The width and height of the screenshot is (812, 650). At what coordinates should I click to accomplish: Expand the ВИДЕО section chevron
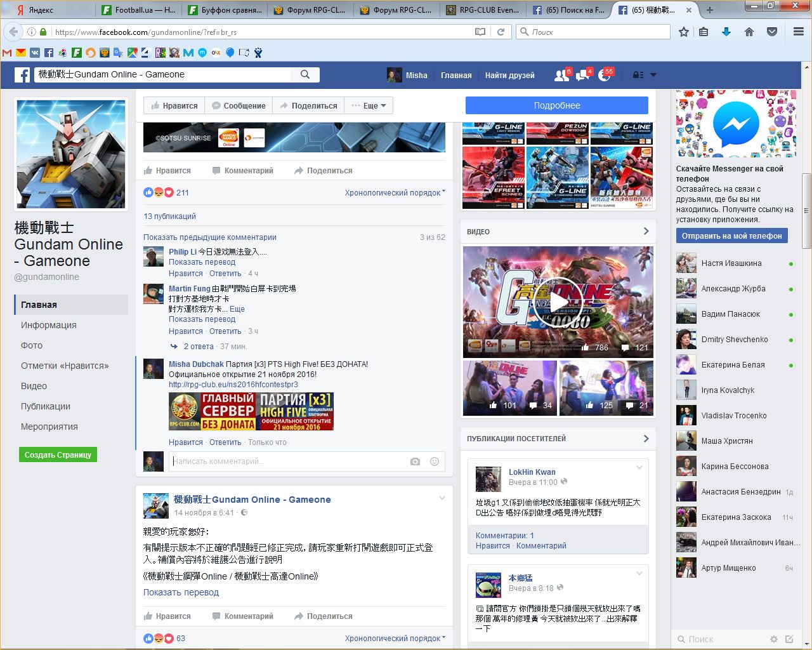coord(646,231)
